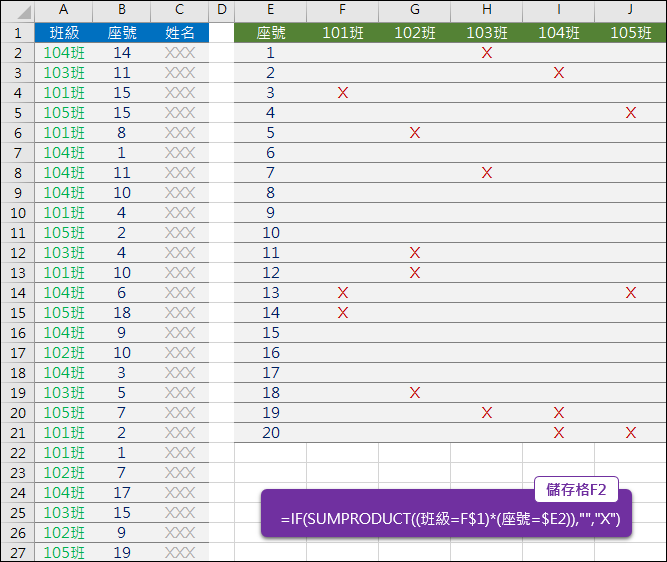This screenshot has width=667, height=562.
Task: Click the X in cell G12
Action: coord(415,253)
